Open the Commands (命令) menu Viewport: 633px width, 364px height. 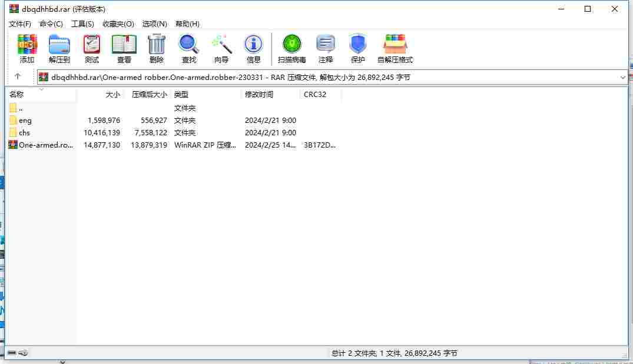pyautogui.click(x=51, y=24)
